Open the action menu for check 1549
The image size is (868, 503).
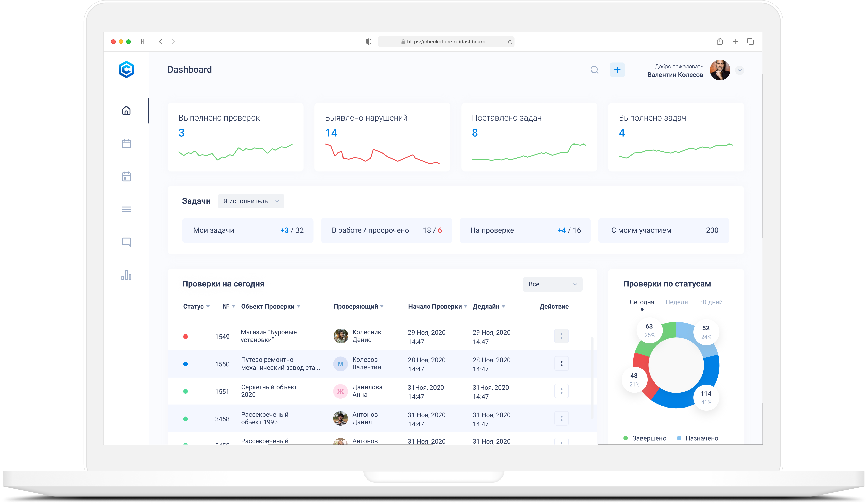click(x=561, y=336)
